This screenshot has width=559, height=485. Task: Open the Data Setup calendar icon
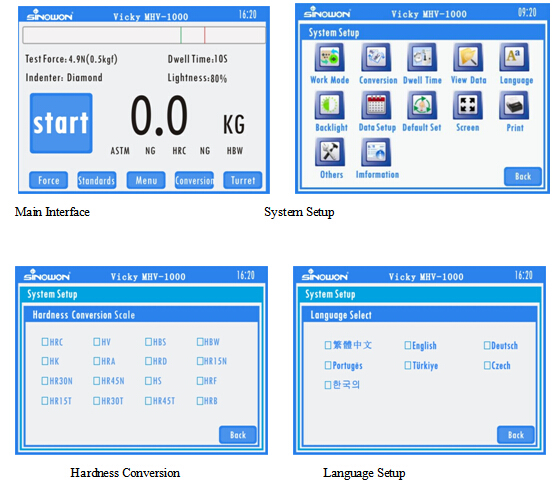[376, 105]
